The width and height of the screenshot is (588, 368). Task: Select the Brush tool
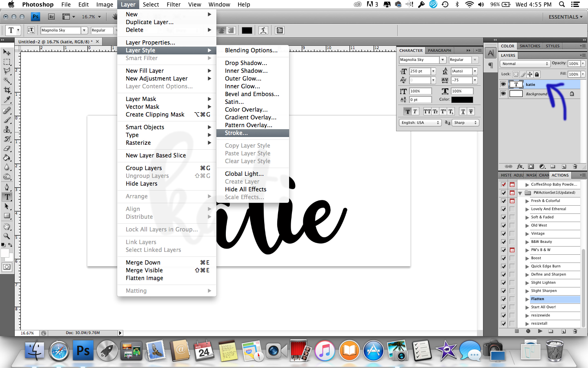click(7, 120)
